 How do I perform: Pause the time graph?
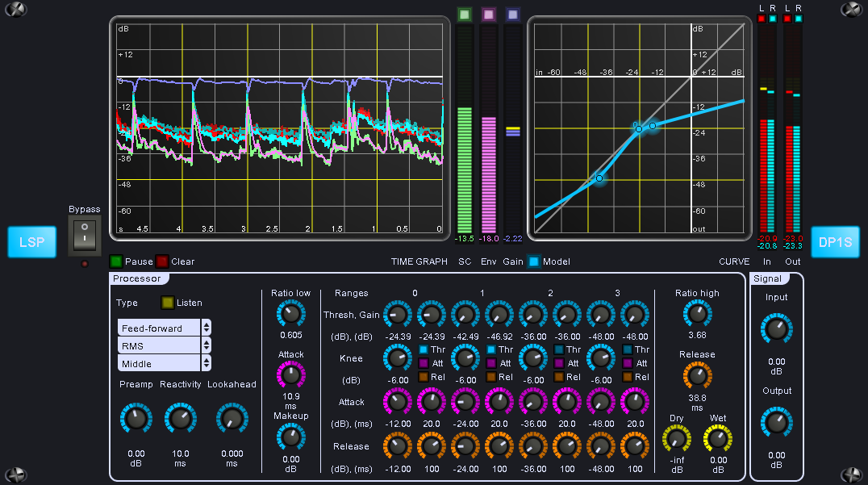pyautogui.click(x=117, y=261)
